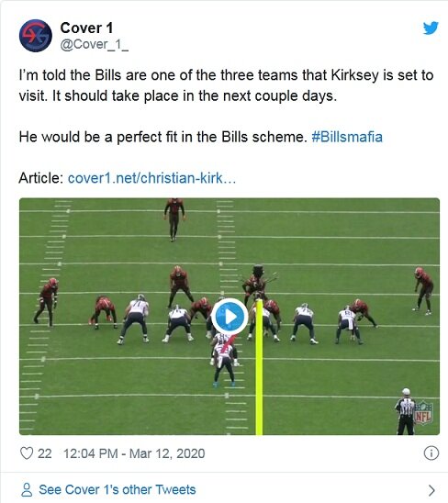
Task: Open the 12:04 PM - Mar 12, 2020 timestamp
Action: 134,453
